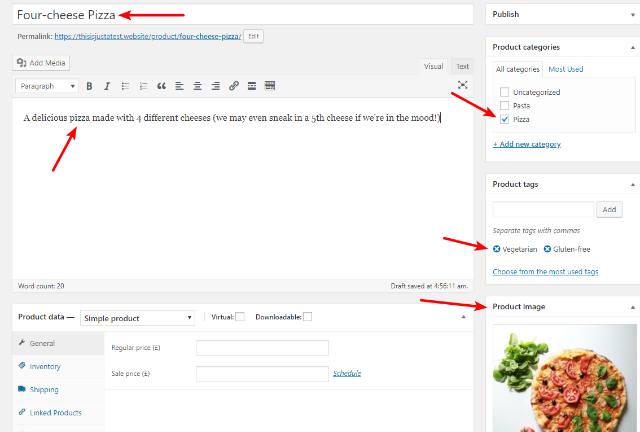This screenshot has width=640, height=432.
Task: Switch to the Text editor tab
Action: pos(462,66)
